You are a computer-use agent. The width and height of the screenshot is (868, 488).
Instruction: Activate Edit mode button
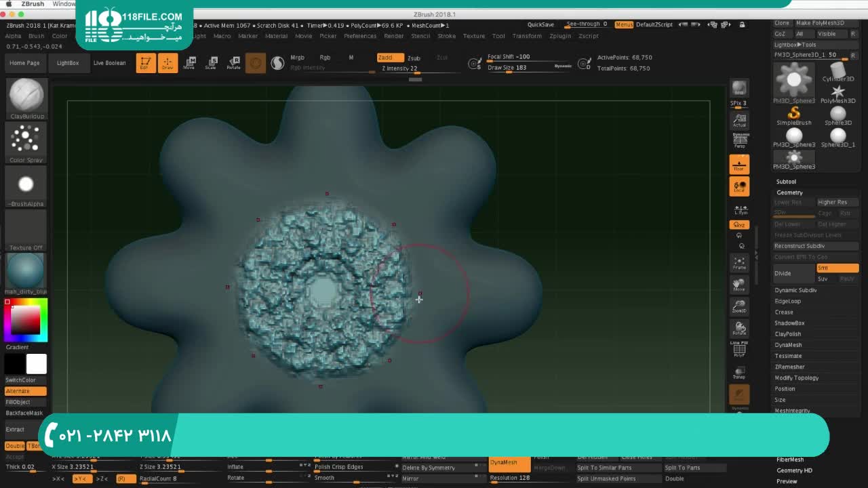(x=146, y=63)
